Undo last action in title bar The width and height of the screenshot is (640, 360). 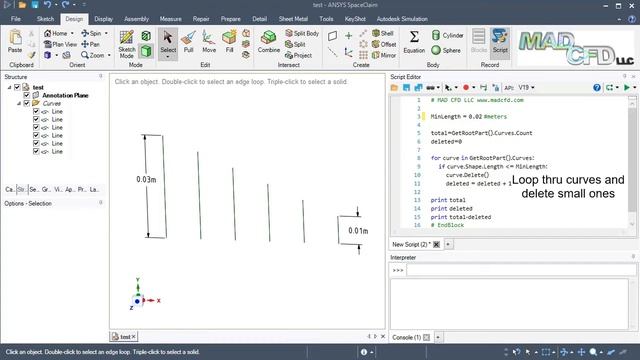[x=47, y=5]
